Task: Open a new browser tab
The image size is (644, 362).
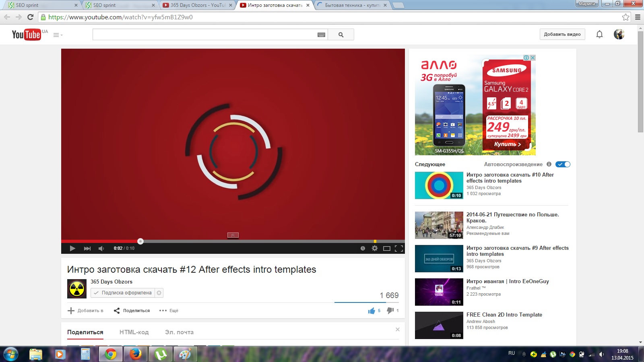Action: click(398, 5)
